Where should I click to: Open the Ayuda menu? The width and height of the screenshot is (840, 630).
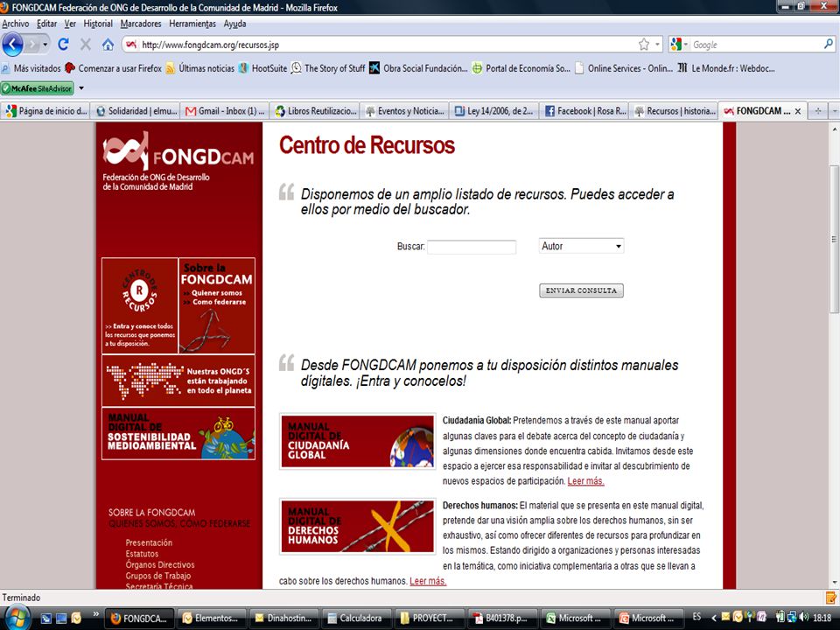tap(234, 24)
